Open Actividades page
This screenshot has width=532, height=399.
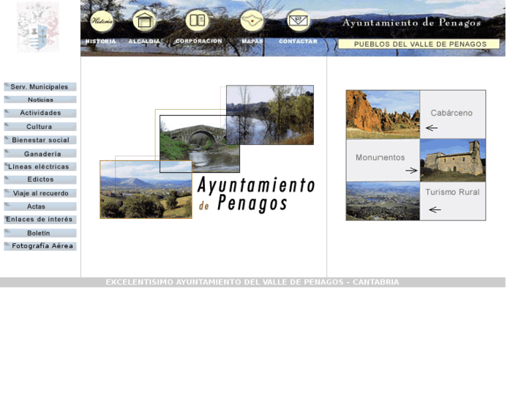click(x=40, y=113)
